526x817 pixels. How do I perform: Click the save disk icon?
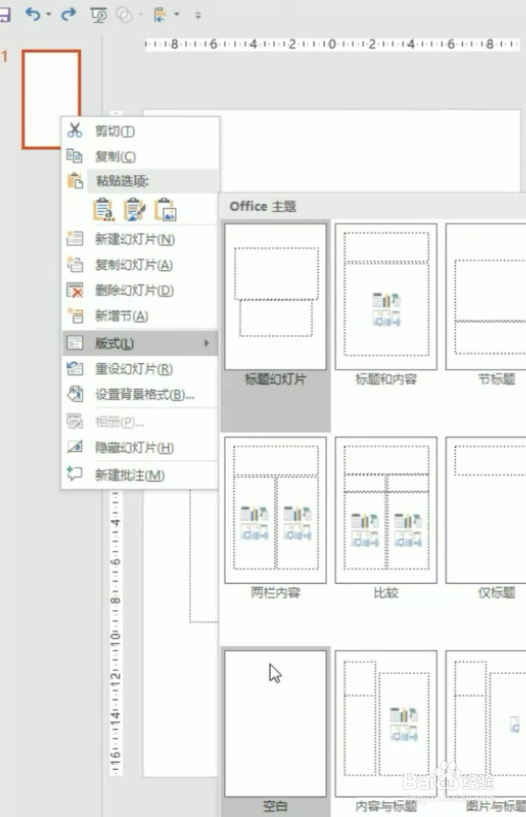4,15
